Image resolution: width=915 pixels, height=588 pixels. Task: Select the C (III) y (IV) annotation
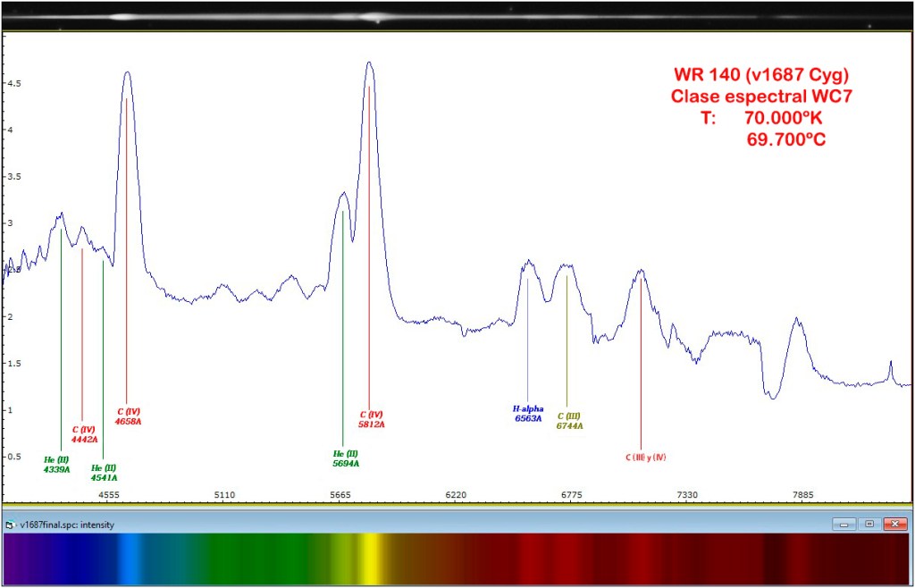coord(646,455)
